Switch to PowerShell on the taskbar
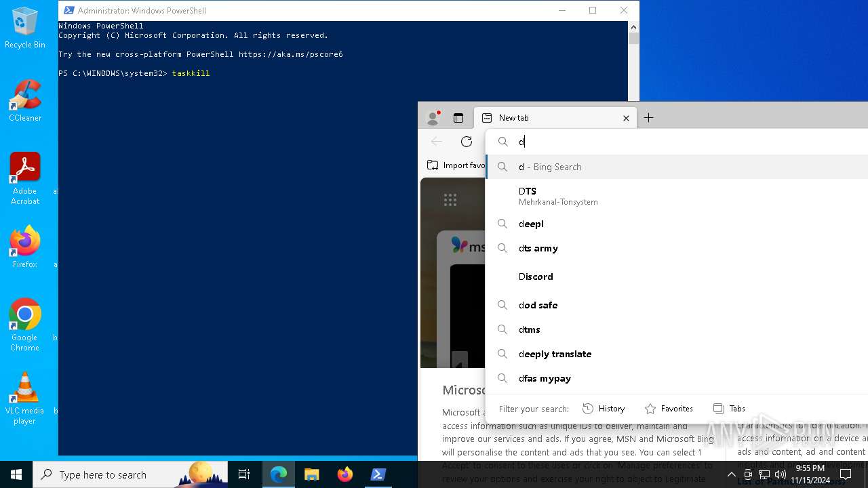868x488 pixels. 378,474
